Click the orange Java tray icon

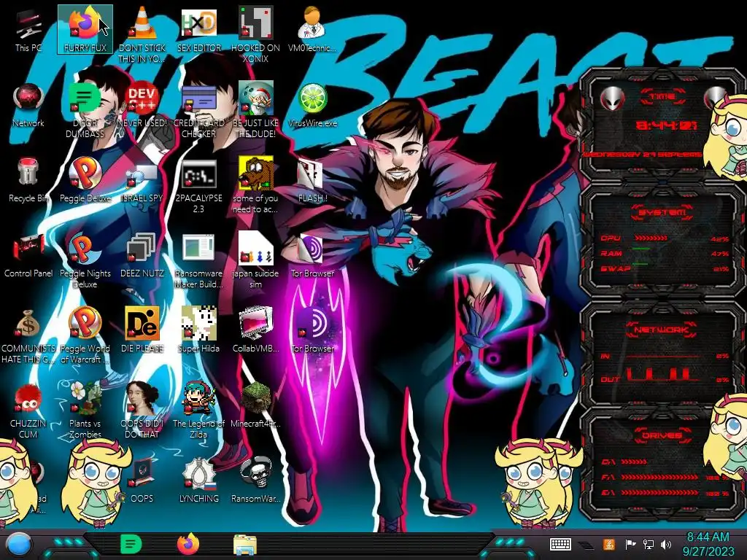[609, 544]
